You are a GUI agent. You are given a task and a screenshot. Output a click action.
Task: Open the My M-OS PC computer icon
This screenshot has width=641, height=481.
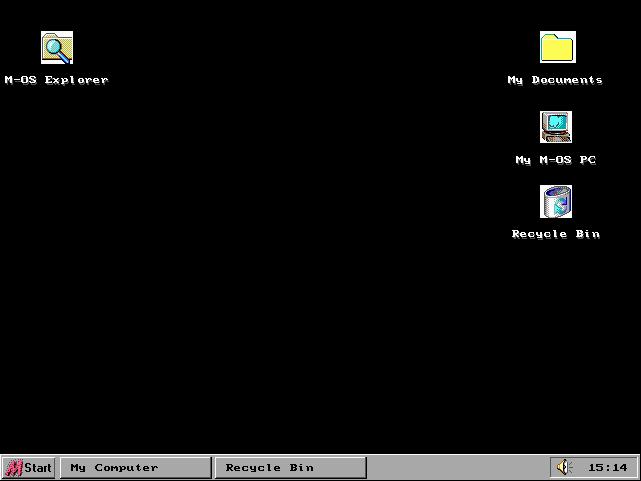pyautogui.click(x=556, y=127)
